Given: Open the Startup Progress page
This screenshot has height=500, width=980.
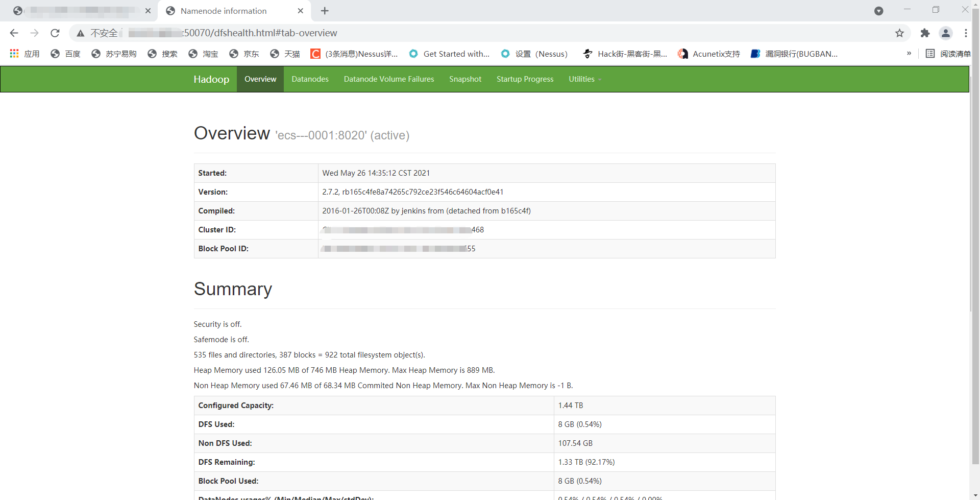Looking at the screenshot, I should pos(525,79).
